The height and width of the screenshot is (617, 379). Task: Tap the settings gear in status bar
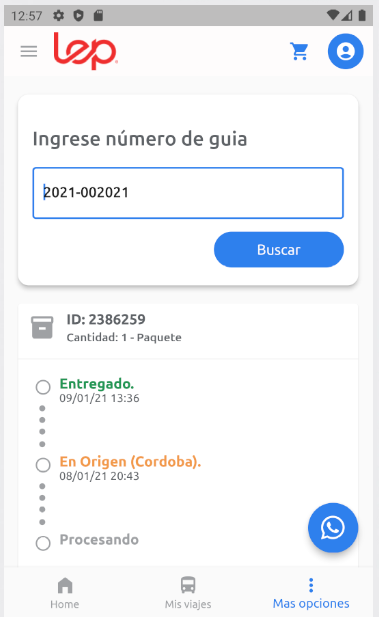click(59, 15)
